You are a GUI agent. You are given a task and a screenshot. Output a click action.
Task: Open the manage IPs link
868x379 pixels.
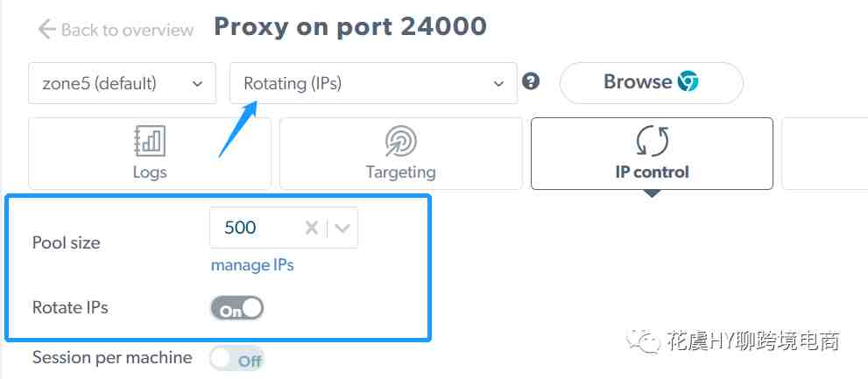click(x=252, y=265)
